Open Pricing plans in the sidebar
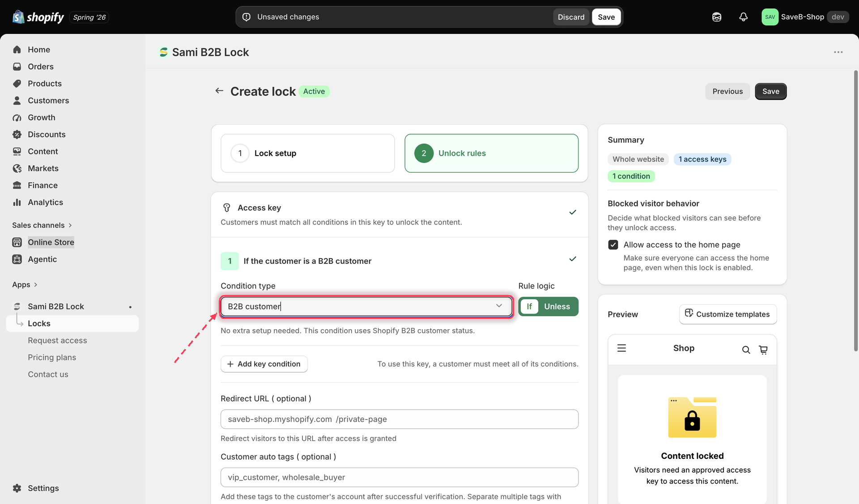The image size is (859, 504). click(x=52, y=357)
